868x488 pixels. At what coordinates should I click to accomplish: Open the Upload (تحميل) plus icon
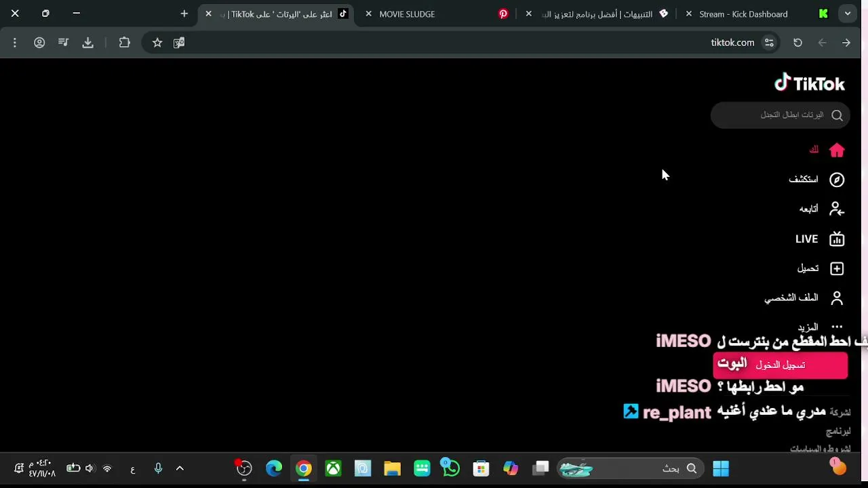(x=837, y=268)
